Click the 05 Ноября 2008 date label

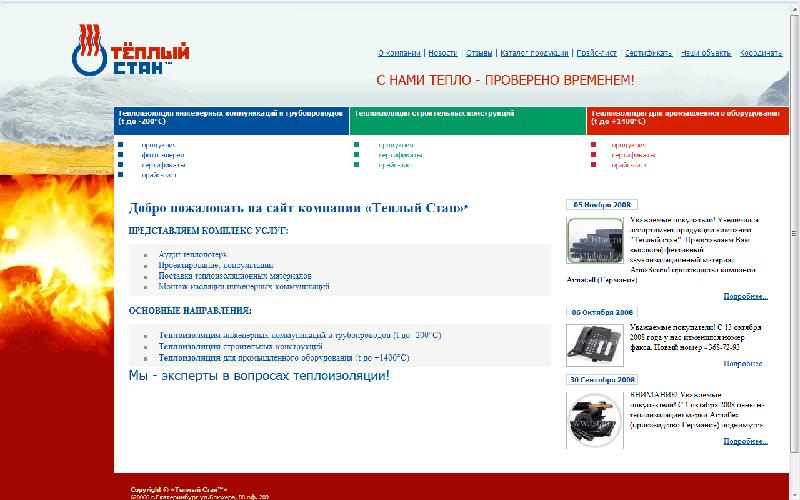[x=602, y=205]
